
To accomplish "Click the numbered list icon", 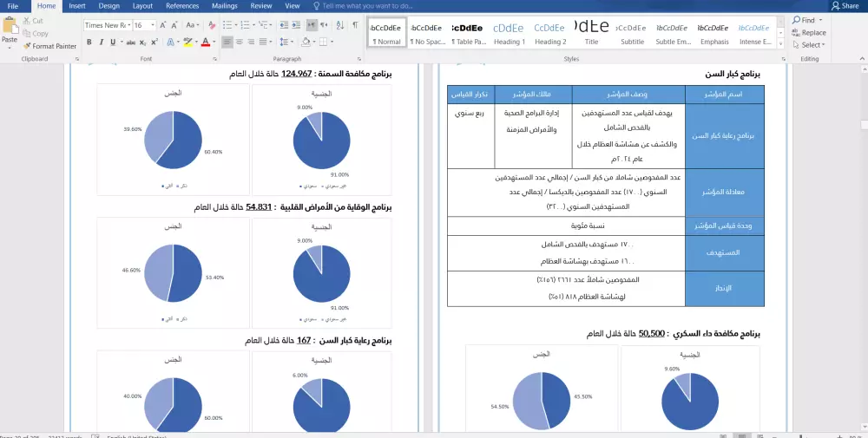I will pos(246,25).
